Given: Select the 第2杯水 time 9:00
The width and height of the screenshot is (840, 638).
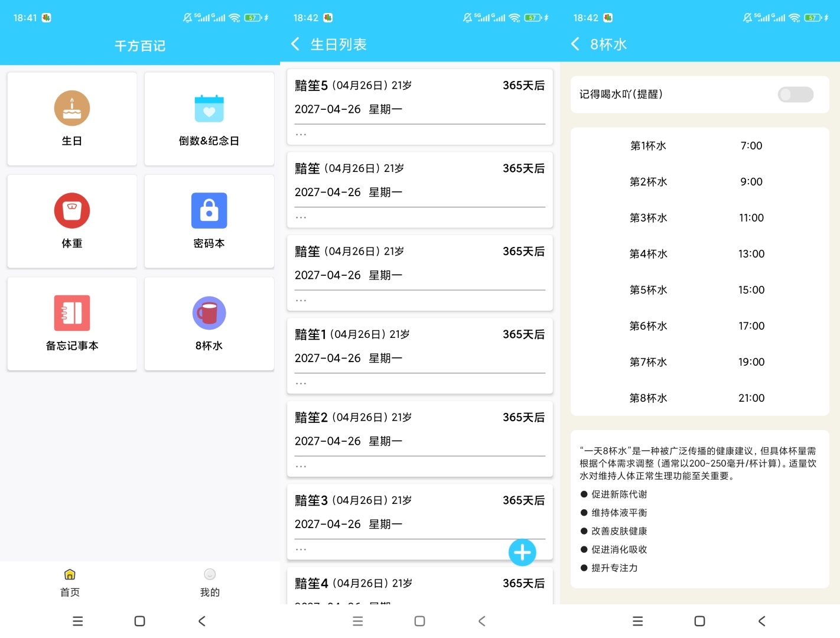Looking at the screenshot, I should (751, 182).
